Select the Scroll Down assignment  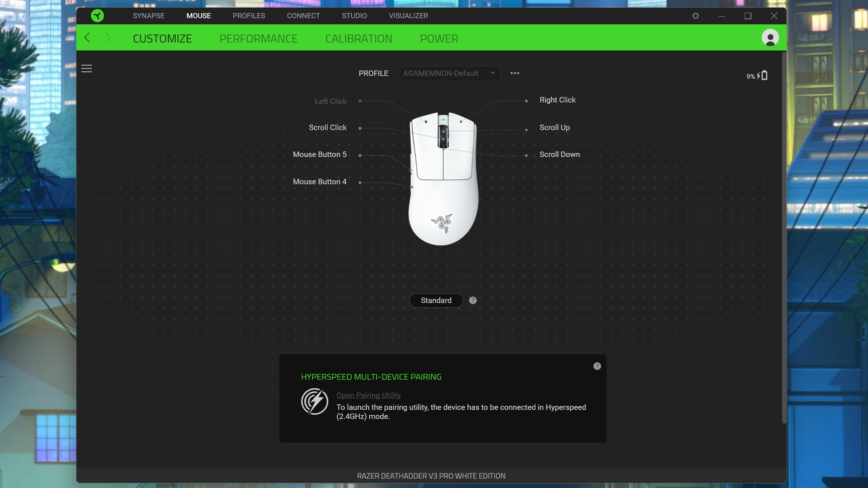pyautogui.click(x=559, y=155)
